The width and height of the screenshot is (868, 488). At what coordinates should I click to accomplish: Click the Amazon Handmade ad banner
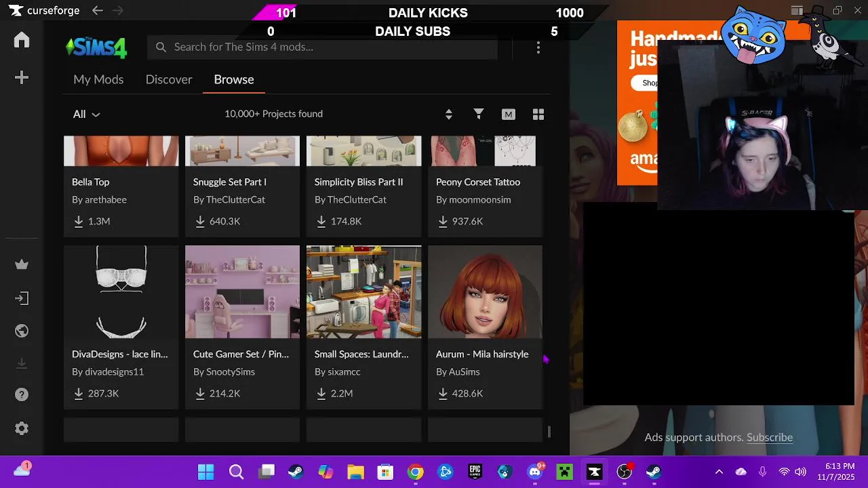(637, 102)
